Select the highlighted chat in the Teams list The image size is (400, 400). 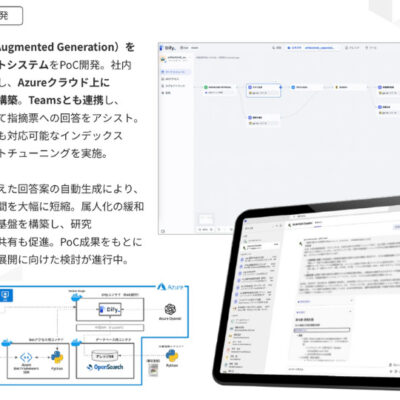(x=262, y=246)
